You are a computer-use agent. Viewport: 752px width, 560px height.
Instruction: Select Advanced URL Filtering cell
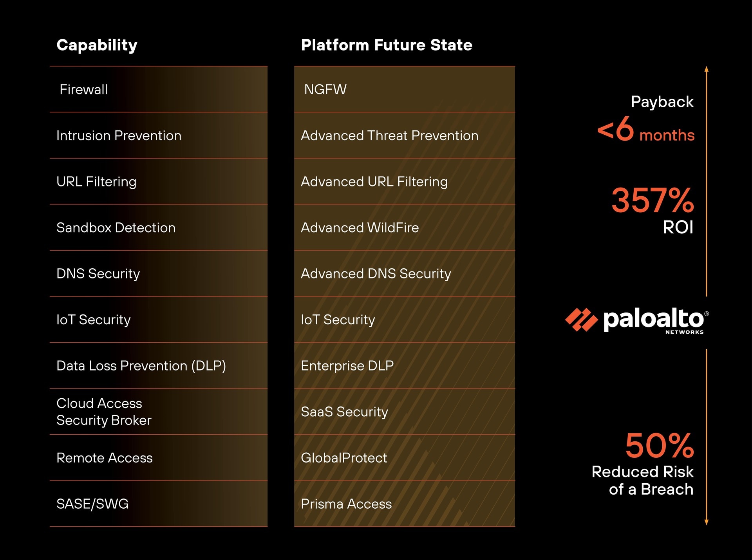click(x=374, y=182)
